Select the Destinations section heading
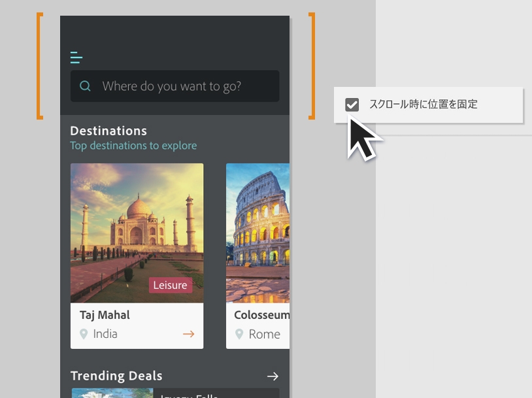532x398 pixels. 108,131
